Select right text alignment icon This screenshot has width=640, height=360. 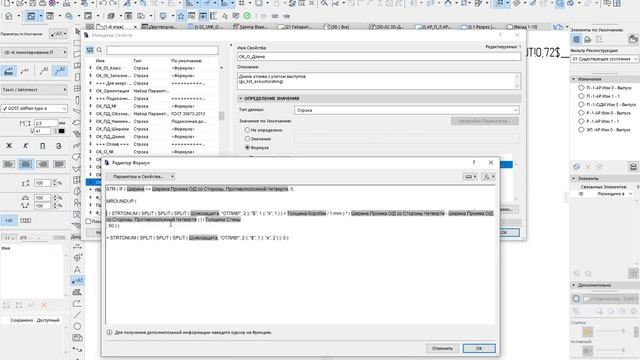click(x=42, y=164)
